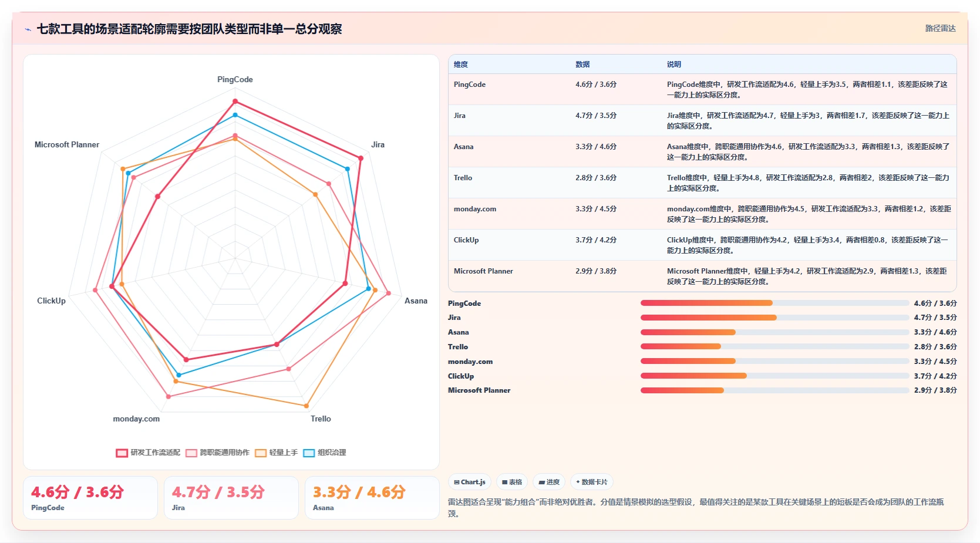Open the PingCode 4.6分 / 3.6分 data card
Screen dimensions: 980x543
[x=90, y=498]
